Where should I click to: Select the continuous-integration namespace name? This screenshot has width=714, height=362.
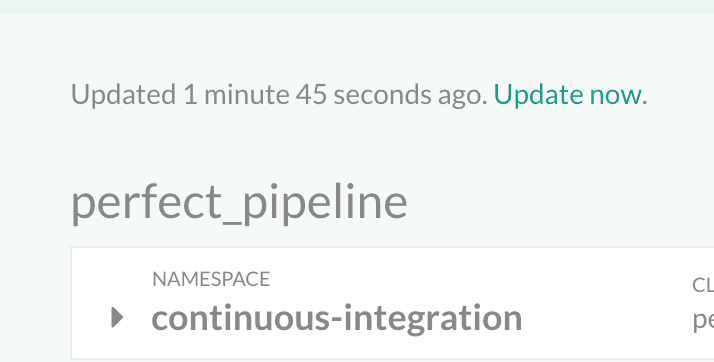[337, 318]
